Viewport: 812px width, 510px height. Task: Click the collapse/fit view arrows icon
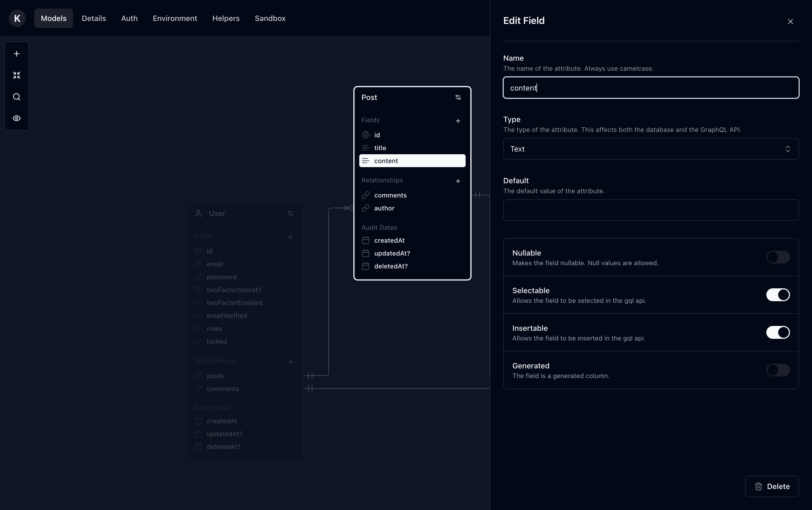click(17, 75)
